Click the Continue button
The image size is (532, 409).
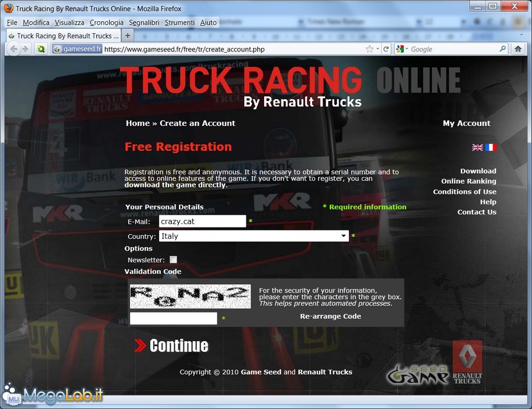point(171,346)
